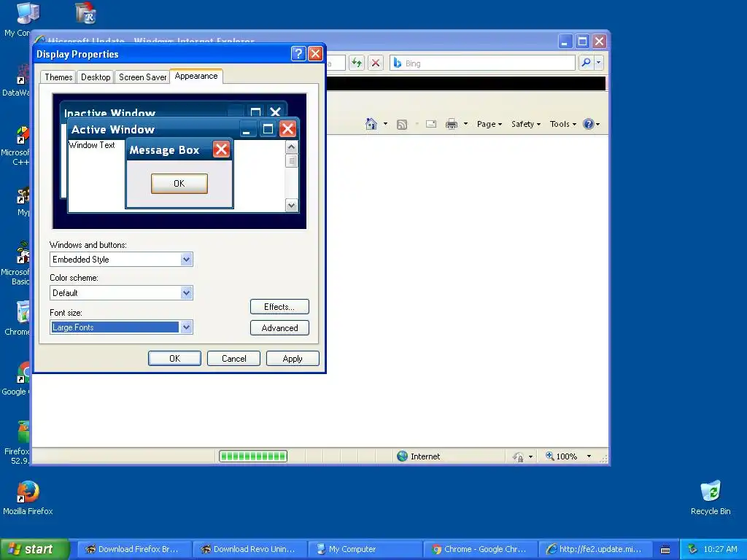Image resolution: width=747 pixels, height=560 pixels.
Task: Click the RSS feeds icon
Action: click(x=402, y=124)
